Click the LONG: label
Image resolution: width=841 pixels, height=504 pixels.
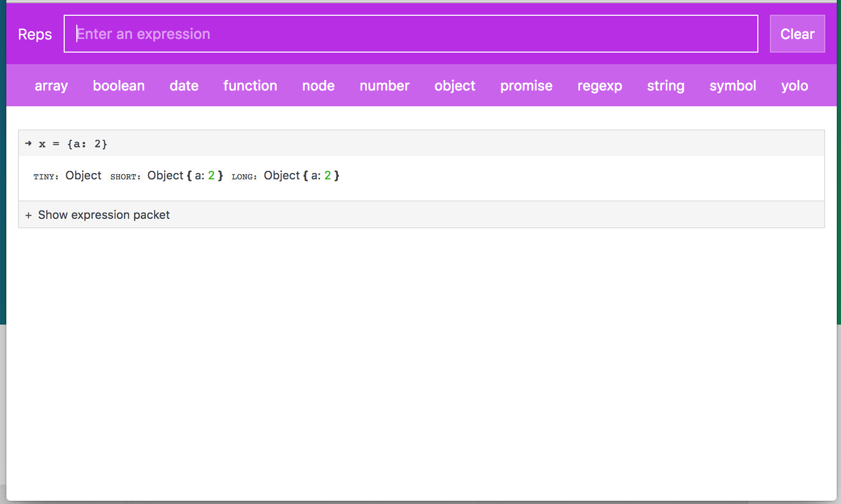point(244,177)
